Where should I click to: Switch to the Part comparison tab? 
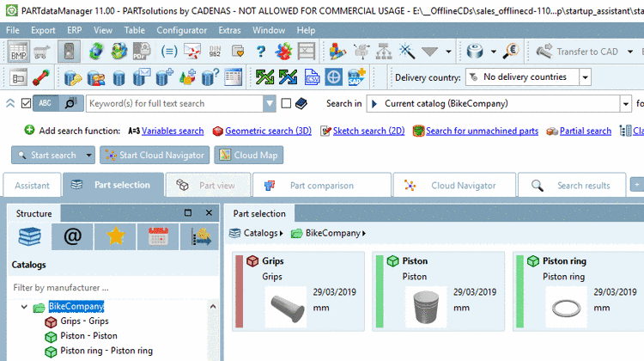[x=322, y=186]
